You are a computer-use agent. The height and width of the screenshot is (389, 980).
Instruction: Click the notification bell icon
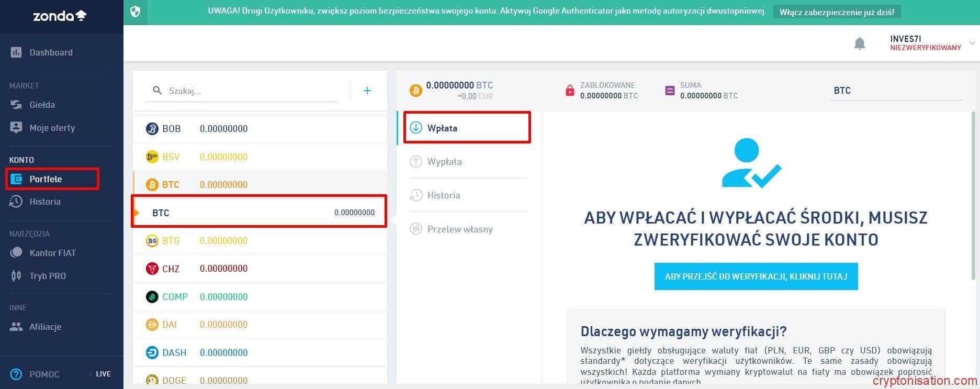point(859,43)
